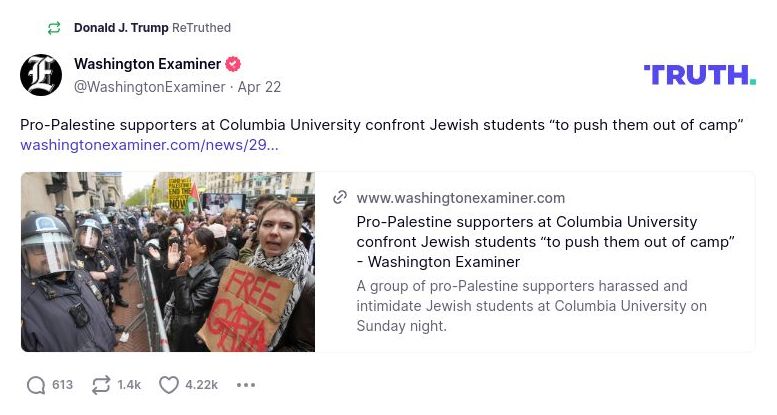ReTruth this post using the arrows icon
Viewport: 777px width, 415px height.
(x=101, y=385)
